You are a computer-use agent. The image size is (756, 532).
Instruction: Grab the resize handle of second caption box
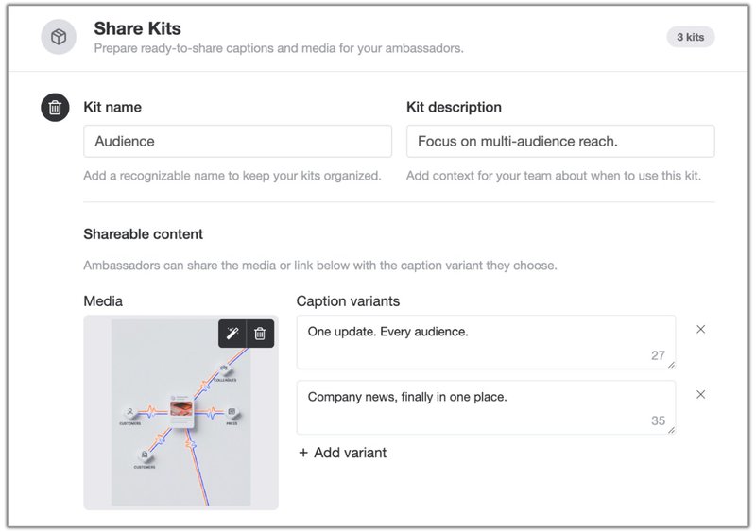pos(671,430)
